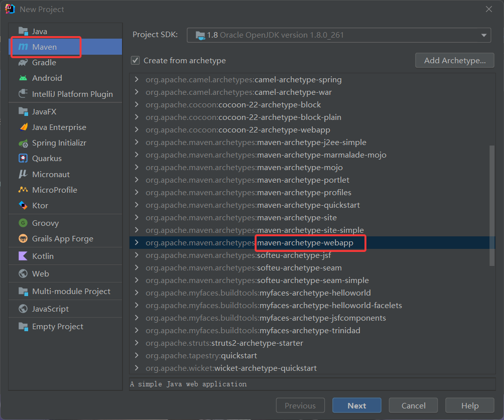The height and width of the screenshot is (420, 504).
Task: Expand camel-archetype-spring node
Action: 137,79
